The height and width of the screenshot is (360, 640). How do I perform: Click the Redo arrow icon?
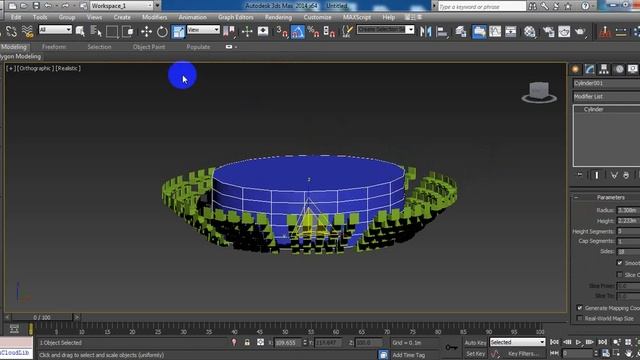pos(65,6)
